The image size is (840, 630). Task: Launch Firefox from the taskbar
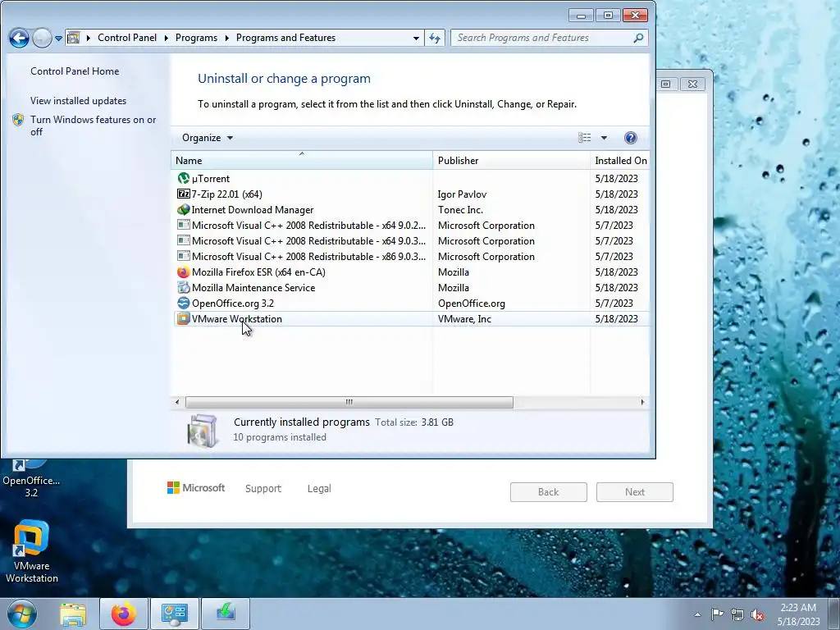123,614
